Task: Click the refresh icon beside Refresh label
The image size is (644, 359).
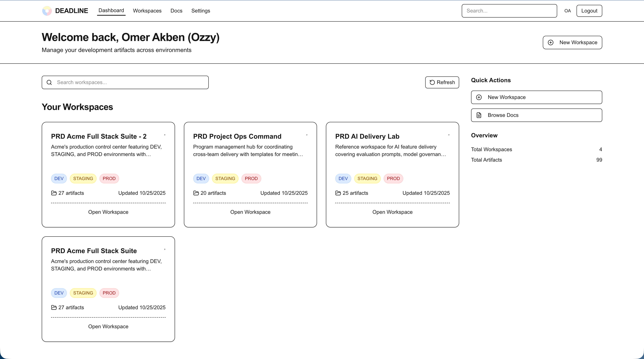Action: pyautogui.click(x=432, y=82)
